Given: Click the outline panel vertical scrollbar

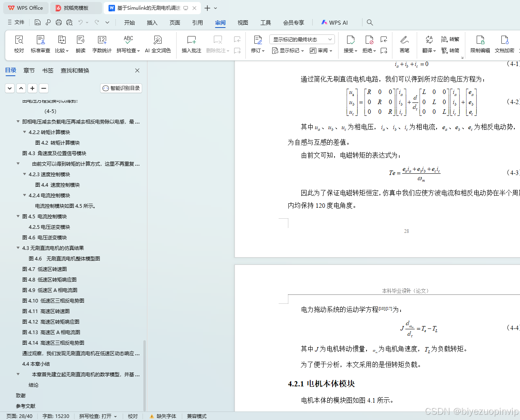Looking at the screenshot, I should tap(145, 376).
